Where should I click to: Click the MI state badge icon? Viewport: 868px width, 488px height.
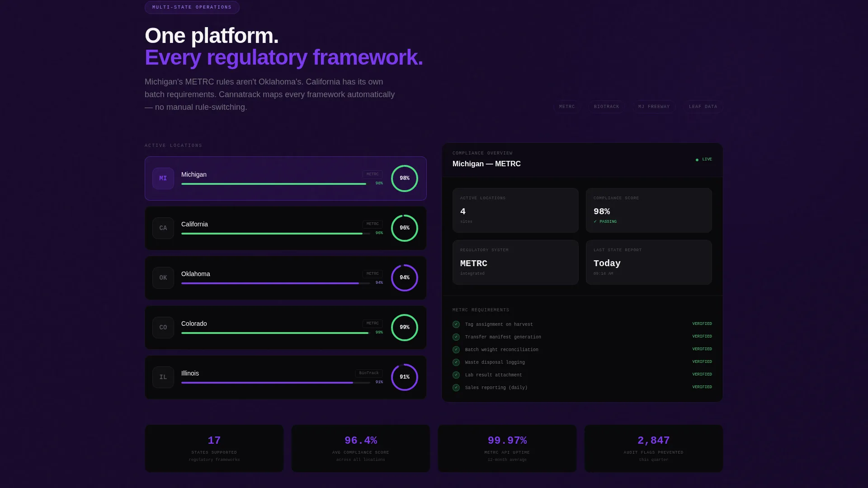[163, 178]
